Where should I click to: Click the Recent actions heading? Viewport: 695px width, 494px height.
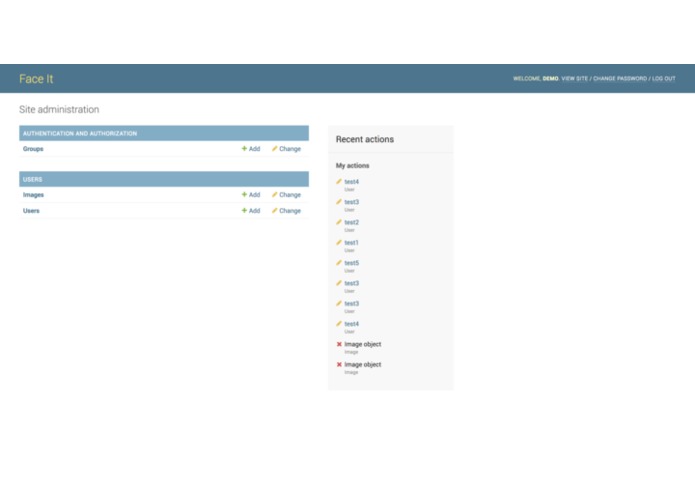[x=365, y=139]
